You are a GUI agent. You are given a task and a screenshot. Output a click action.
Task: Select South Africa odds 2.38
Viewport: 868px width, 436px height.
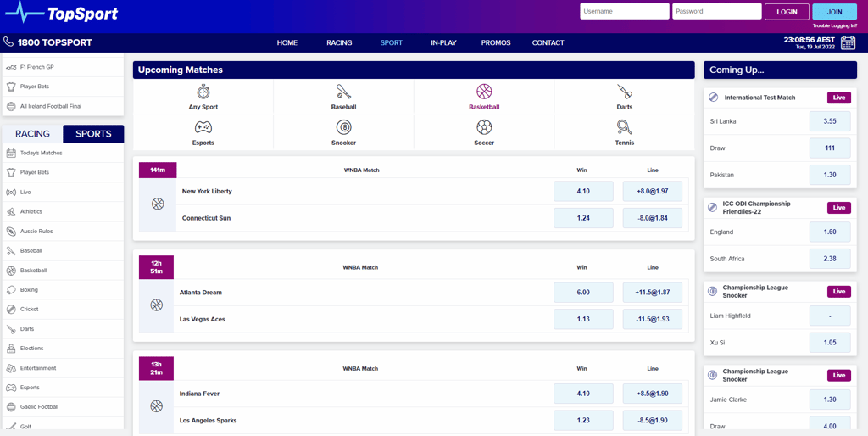coord(830,258)
